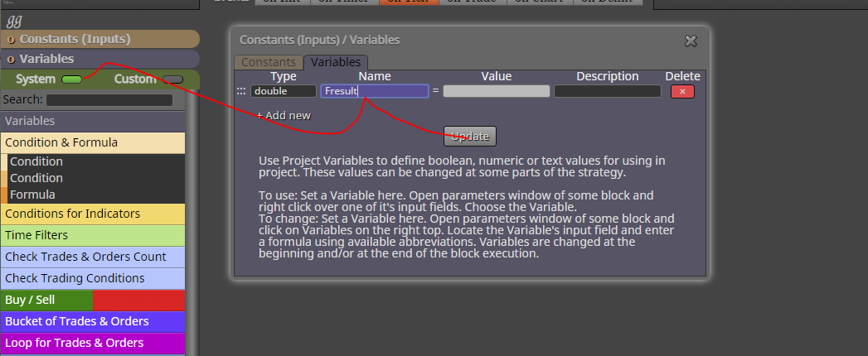The image size is (868, 356).
Task: Expand Check Trades & Orders Count
Action: pyautogui.click(x=93, y=257)
